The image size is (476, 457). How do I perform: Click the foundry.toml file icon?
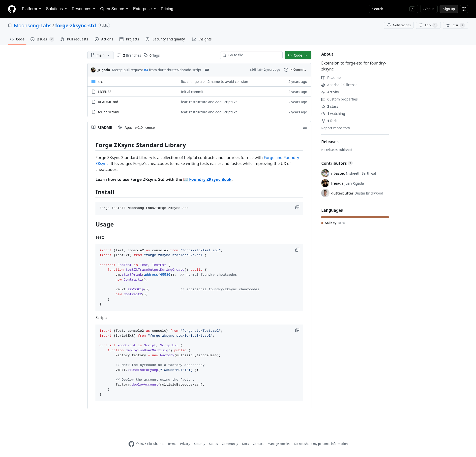click(93, 112)
